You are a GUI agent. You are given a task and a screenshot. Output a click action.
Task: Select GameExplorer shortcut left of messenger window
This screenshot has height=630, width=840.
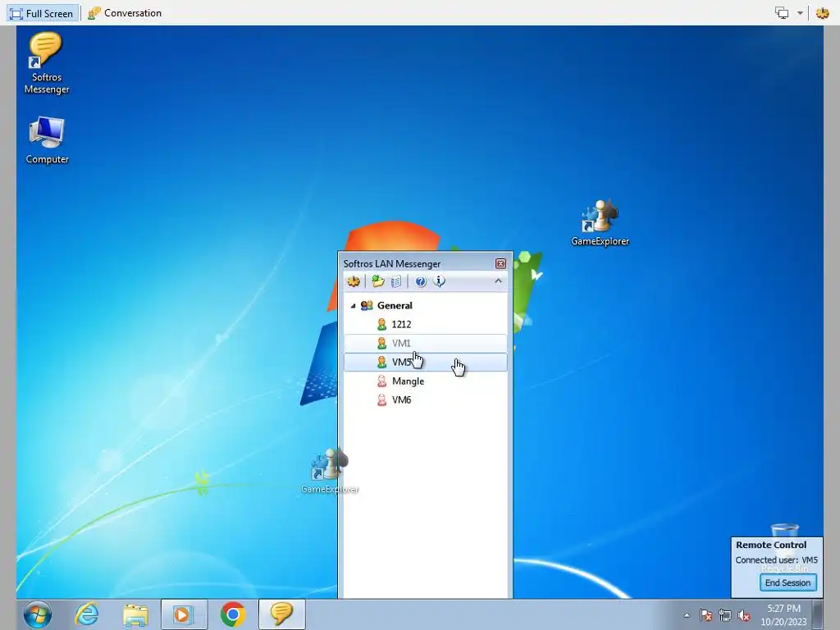tap(330, 471)
